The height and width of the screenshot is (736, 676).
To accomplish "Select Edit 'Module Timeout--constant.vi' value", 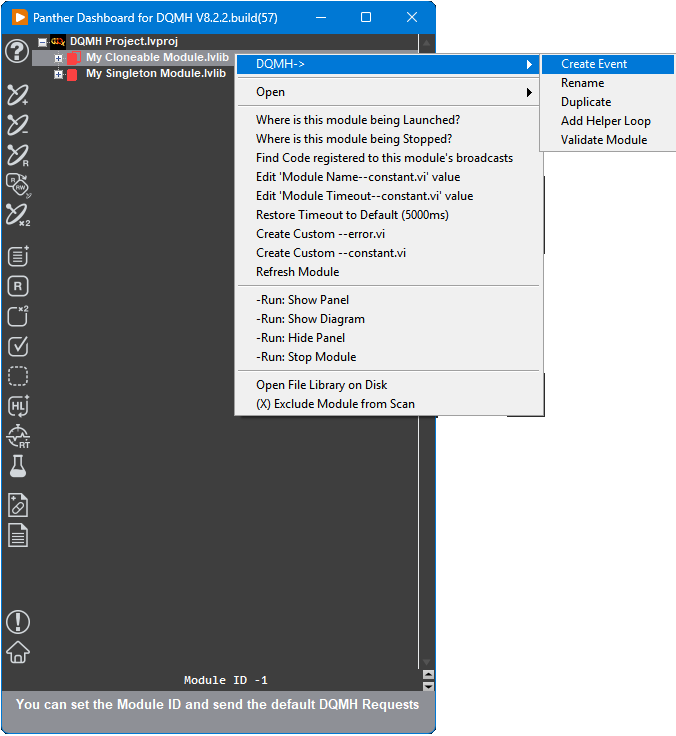I will [x=388, y=196].
